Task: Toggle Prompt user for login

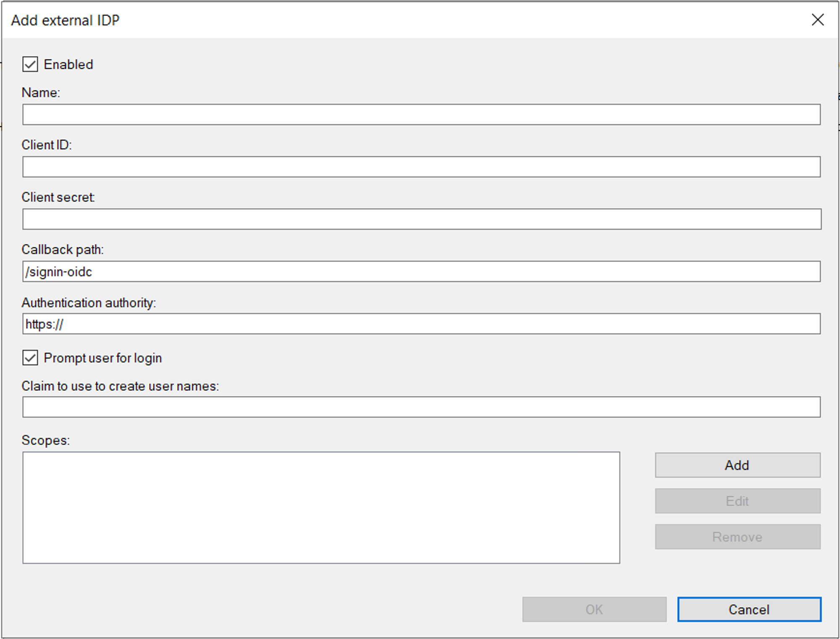Action: point(30,358)
